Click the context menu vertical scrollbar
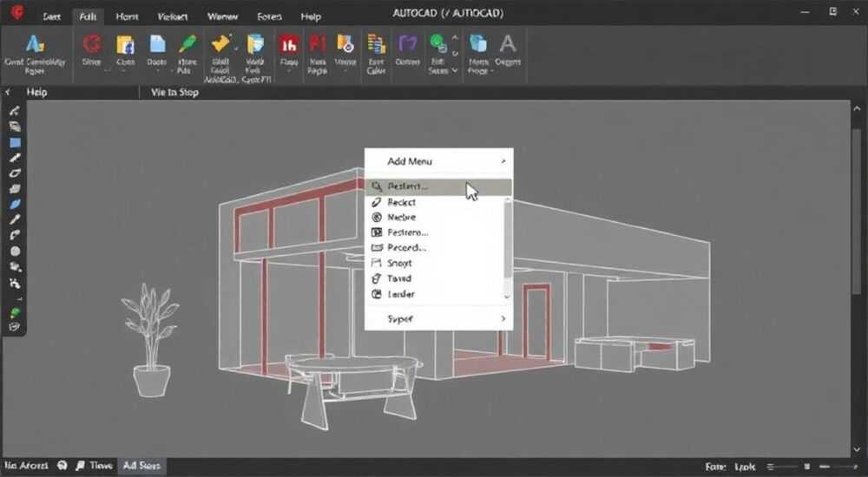 [507, 238]
